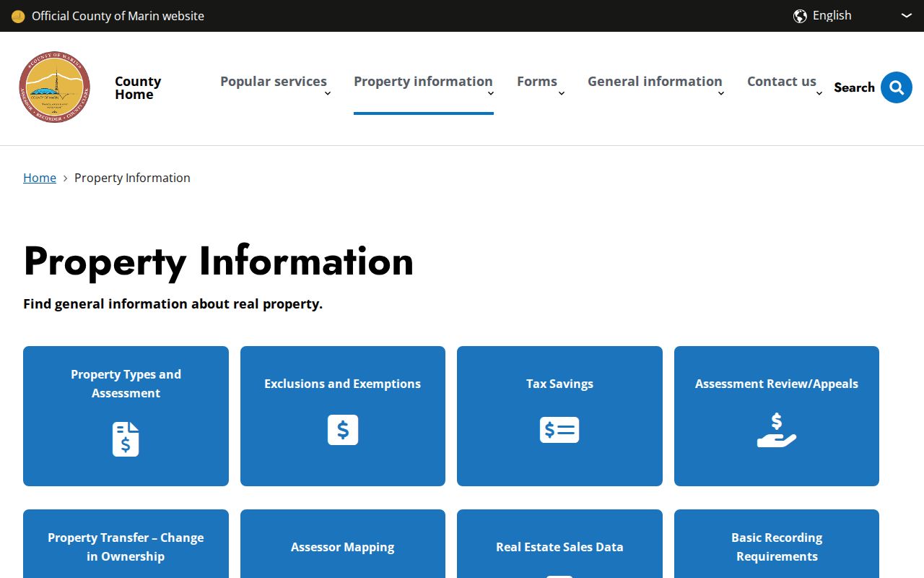
Task: Click the document dollar icon in Property Types card
Action: (x=126, y=439)
